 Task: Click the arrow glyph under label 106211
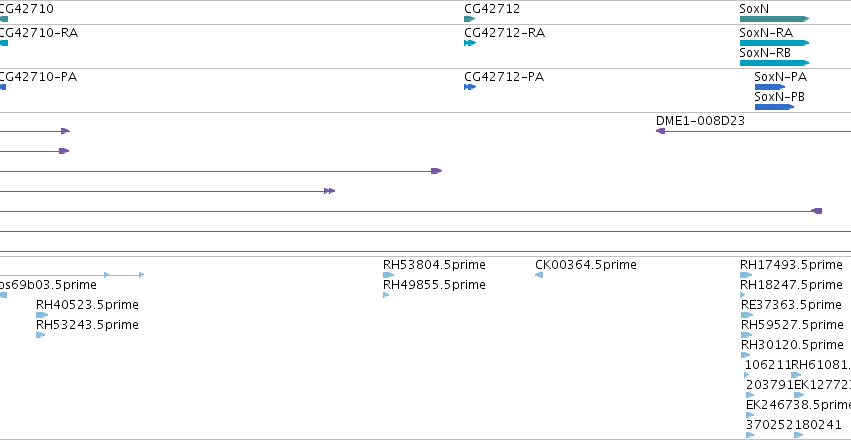click(x=747, y=375)
